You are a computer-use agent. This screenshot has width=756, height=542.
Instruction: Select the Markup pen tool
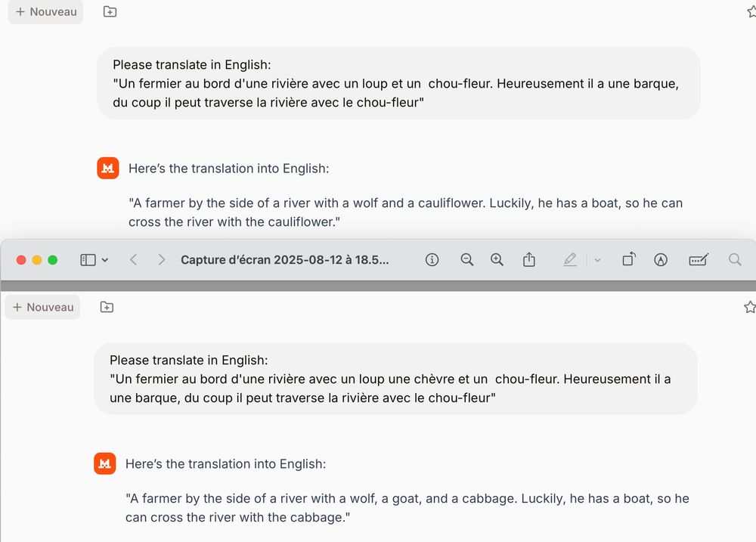click(x=570, y=259)
